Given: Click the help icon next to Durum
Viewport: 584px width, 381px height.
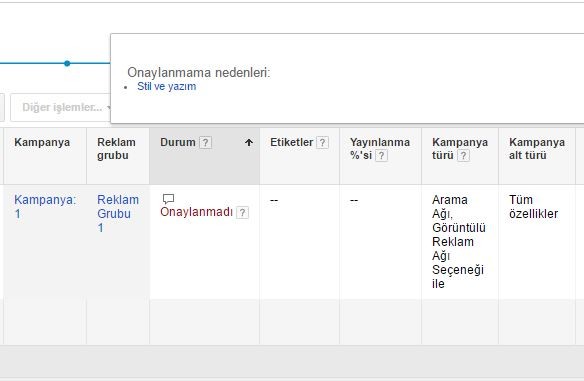Looking at the screenshot, I should pyautogui.click(x=205, y=143).
